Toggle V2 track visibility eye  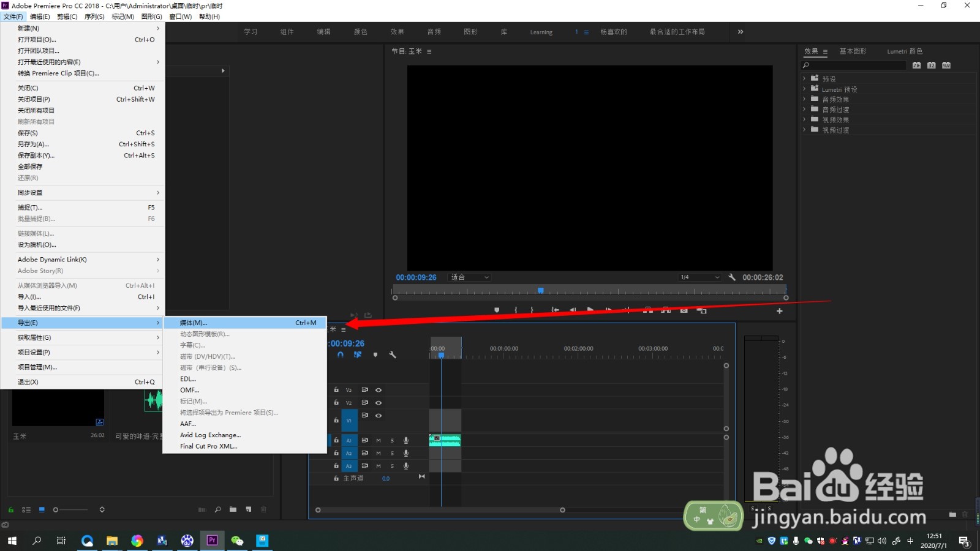coord(379,403)
